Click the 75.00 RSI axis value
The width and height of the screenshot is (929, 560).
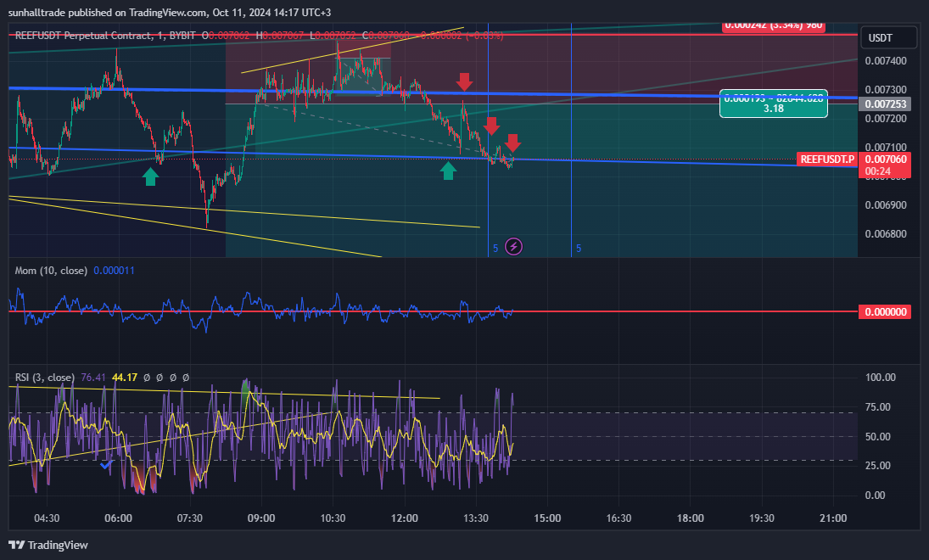877,407
